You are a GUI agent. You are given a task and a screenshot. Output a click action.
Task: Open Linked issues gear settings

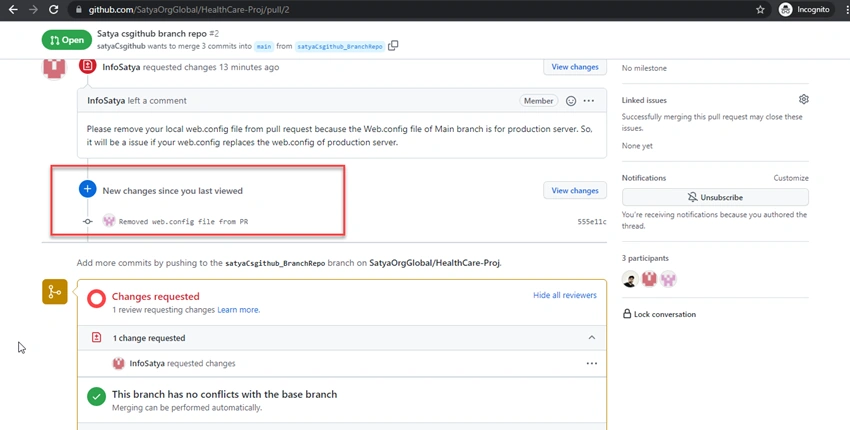tap(803, 99)
